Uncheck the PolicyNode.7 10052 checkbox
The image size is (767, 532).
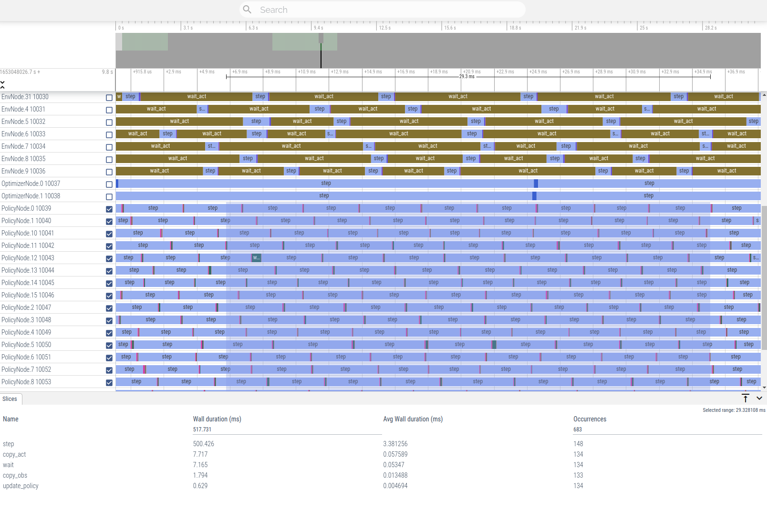click(x=109, y=370)
